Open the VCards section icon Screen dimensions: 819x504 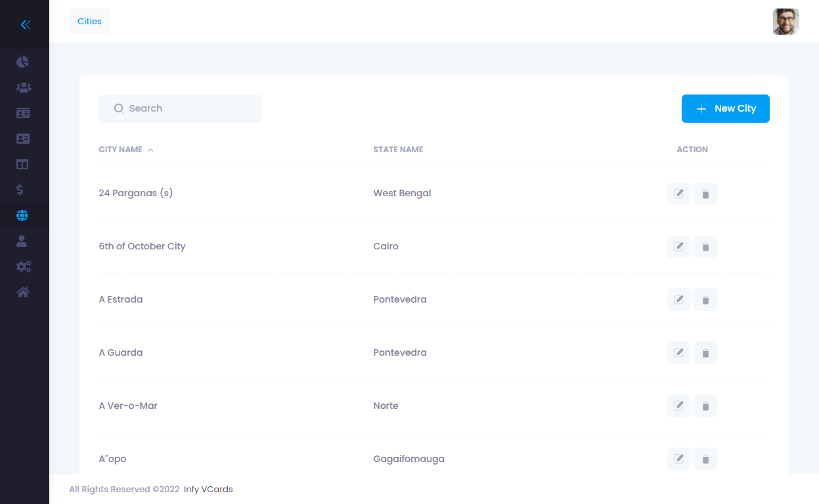(x=23, y=113)
